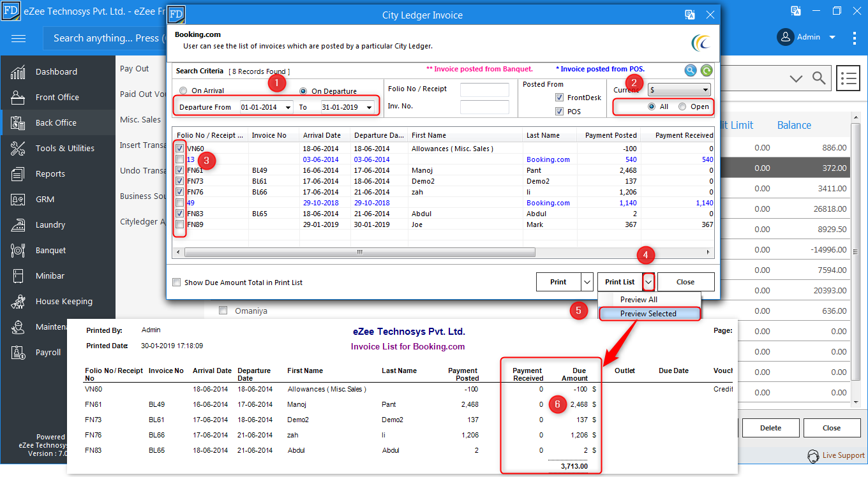
Task: Expand the chevron dropdown beside main search
Action: [x=796, y=78]
